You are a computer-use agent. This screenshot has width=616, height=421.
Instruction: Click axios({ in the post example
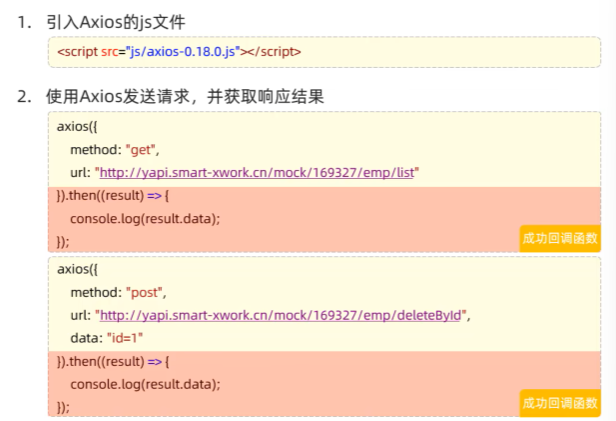click(x=77, y=269)
